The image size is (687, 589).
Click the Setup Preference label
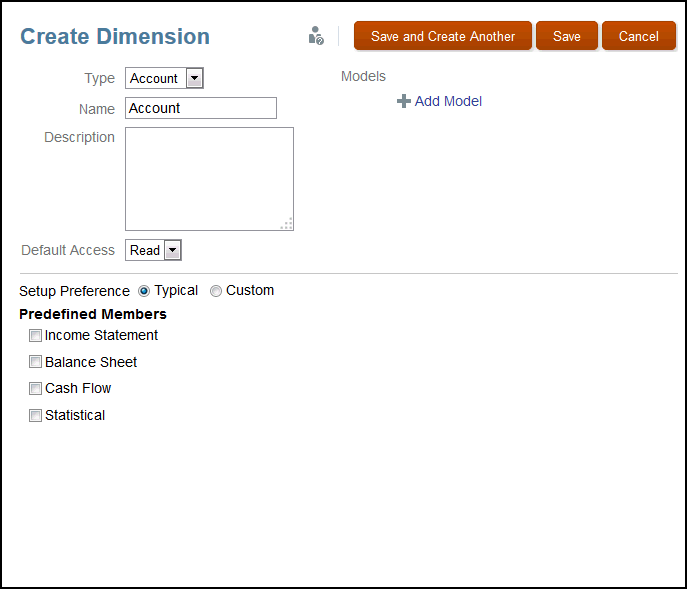click(74, 291)
